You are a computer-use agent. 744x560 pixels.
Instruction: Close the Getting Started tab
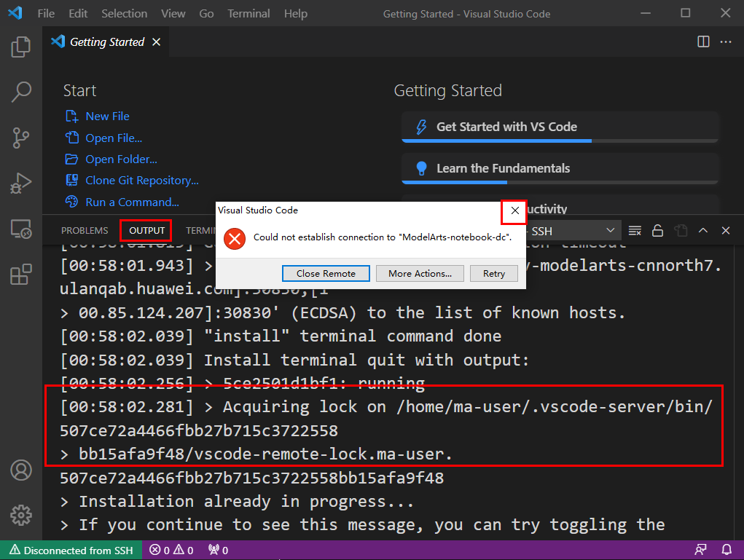pyautogui.click(x=156, y=42)
